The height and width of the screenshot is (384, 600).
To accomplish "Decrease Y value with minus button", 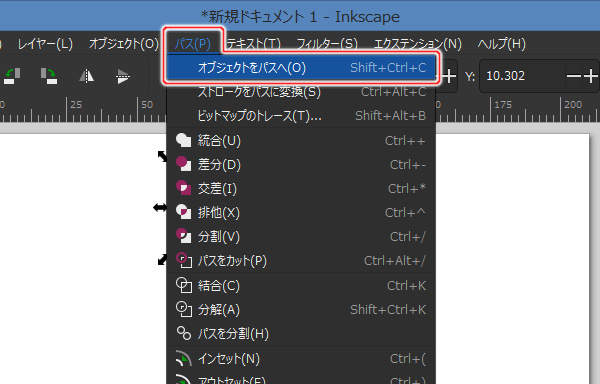I will click(573, 76).
